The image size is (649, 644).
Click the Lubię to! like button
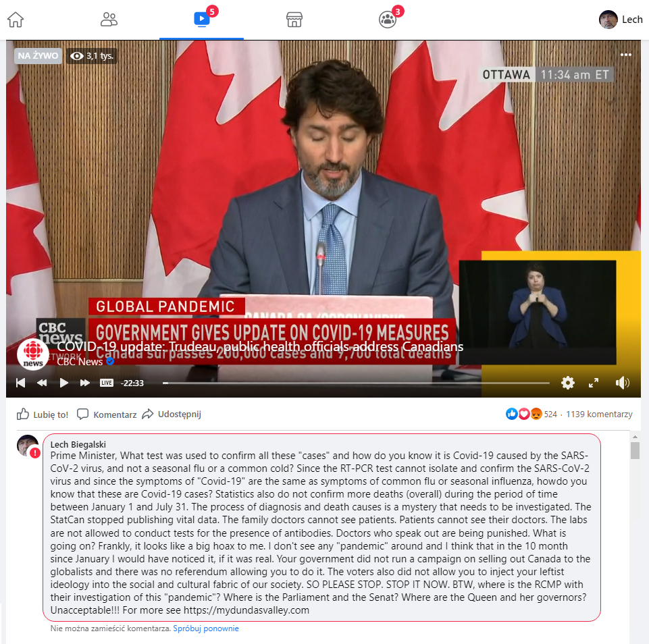click(43, 414)
